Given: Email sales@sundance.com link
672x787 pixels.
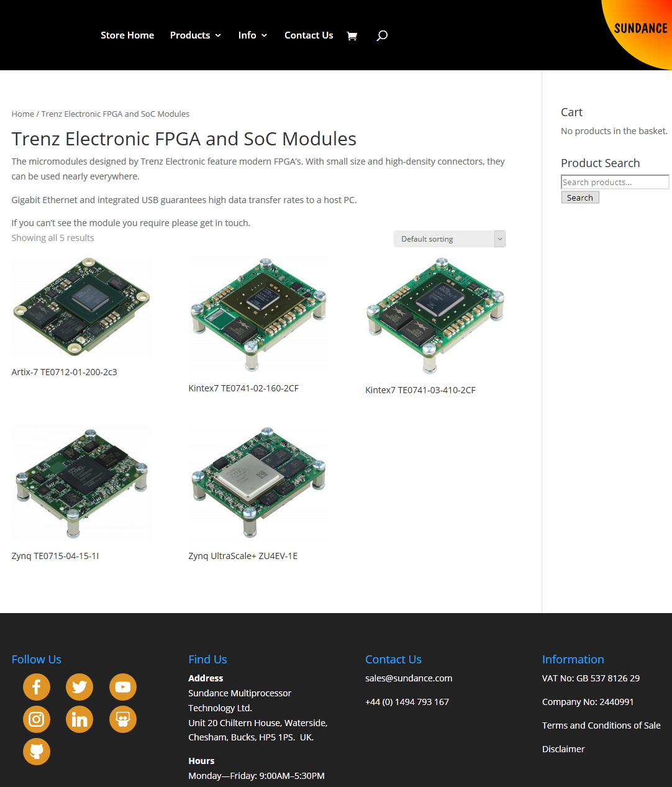Looking at the screenshot, I should pos(409,678).
